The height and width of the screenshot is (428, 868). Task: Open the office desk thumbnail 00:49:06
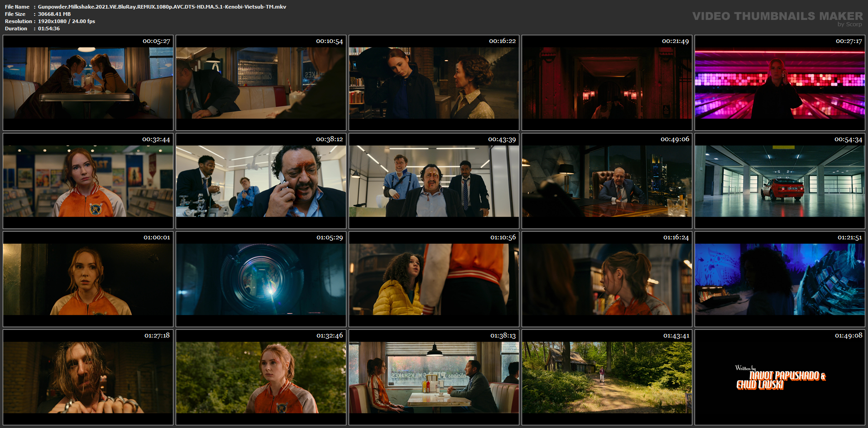pyautogui.click(x=607, y=181)
